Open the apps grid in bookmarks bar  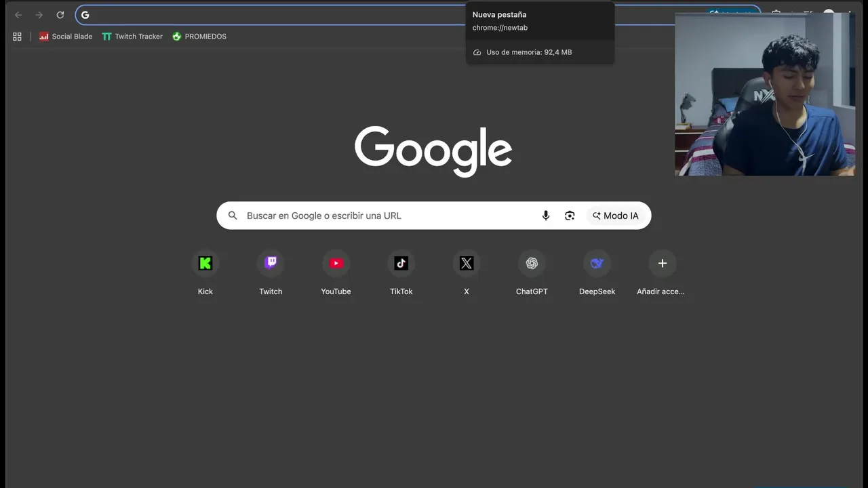click(x=18, y=37)
